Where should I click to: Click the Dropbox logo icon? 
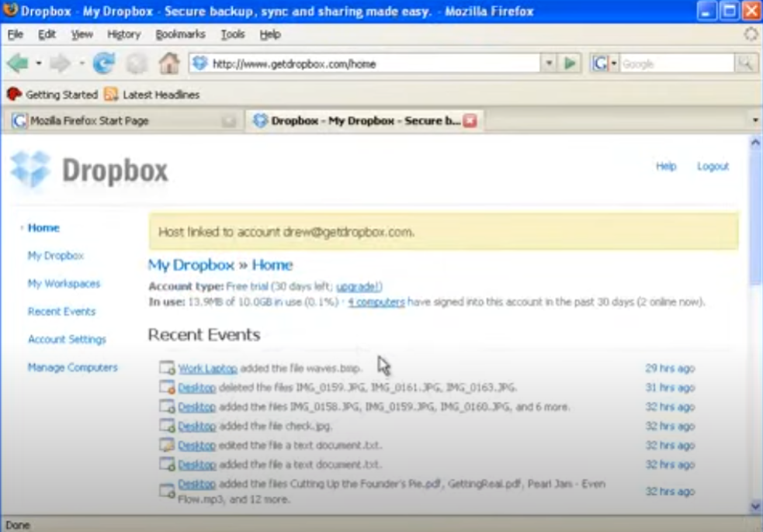pos(29,167)
